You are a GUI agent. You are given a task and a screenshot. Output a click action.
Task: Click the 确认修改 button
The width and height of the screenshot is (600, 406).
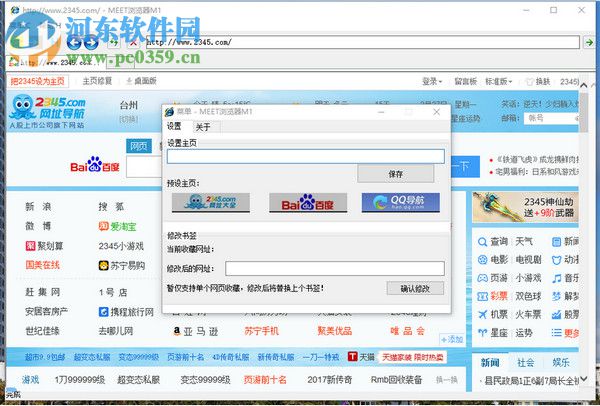[x=415, y=289]
